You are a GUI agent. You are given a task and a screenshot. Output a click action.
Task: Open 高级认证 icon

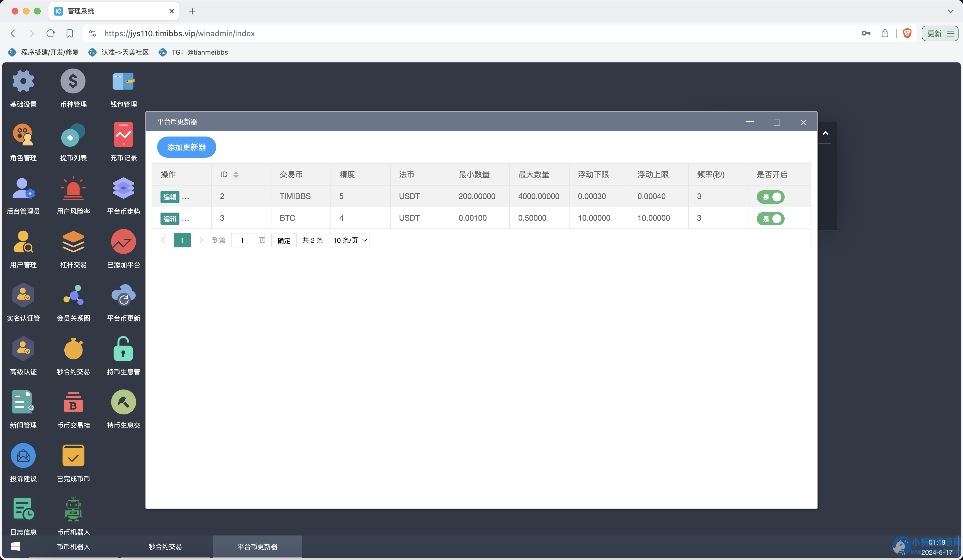pyautogui.click(x=23, y=348)
